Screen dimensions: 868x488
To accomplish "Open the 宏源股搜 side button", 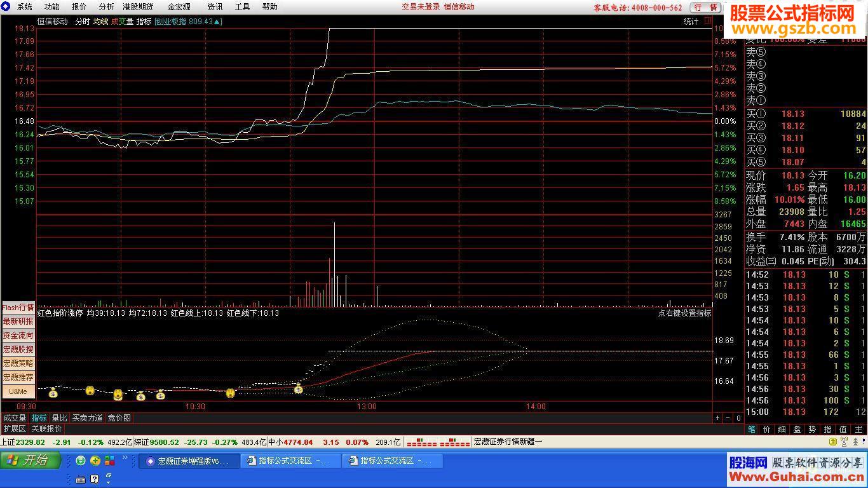I will point(18,349).
